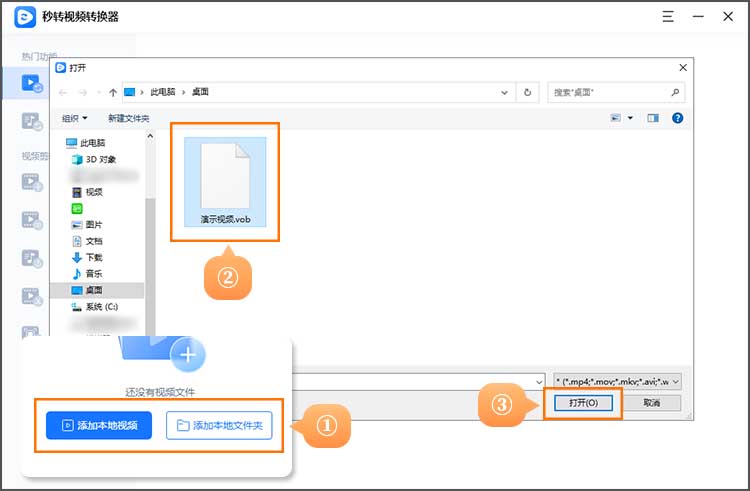Select 系统 (C:) drive in tree

95,306
